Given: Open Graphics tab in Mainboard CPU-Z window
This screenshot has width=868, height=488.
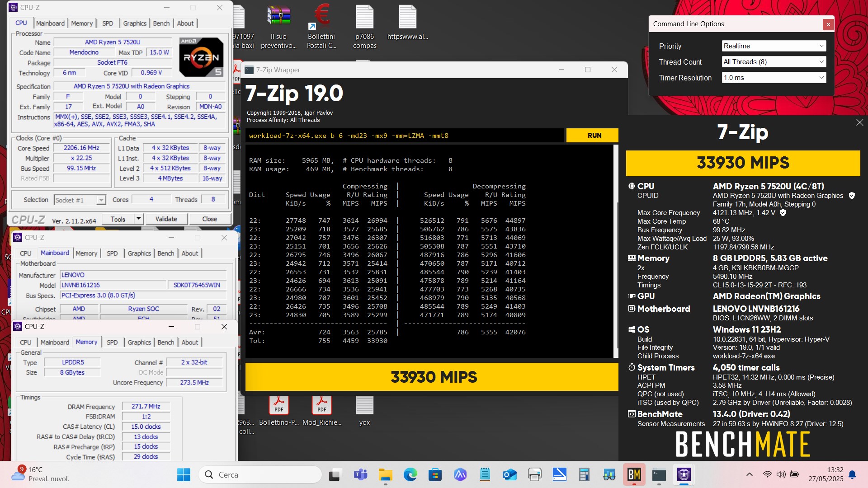Looking at the screenshot, I should click(x=139, y=253).
